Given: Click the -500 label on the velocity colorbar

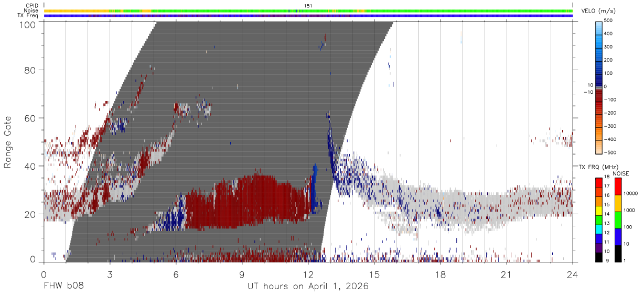Looking at the screenshot, I should pyautogui.click(x=610, y=152).
